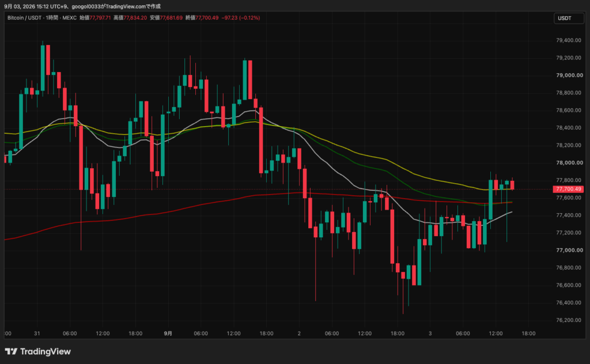
Task: Click the 高値 77,834.20 high value
Action: (130, 18)
